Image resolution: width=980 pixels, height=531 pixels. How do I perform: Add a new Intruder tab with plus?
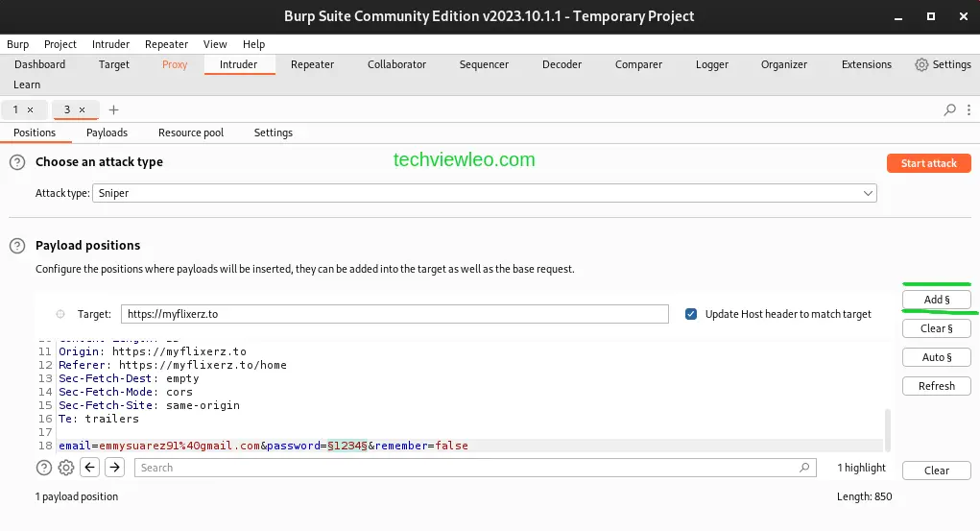113,110
